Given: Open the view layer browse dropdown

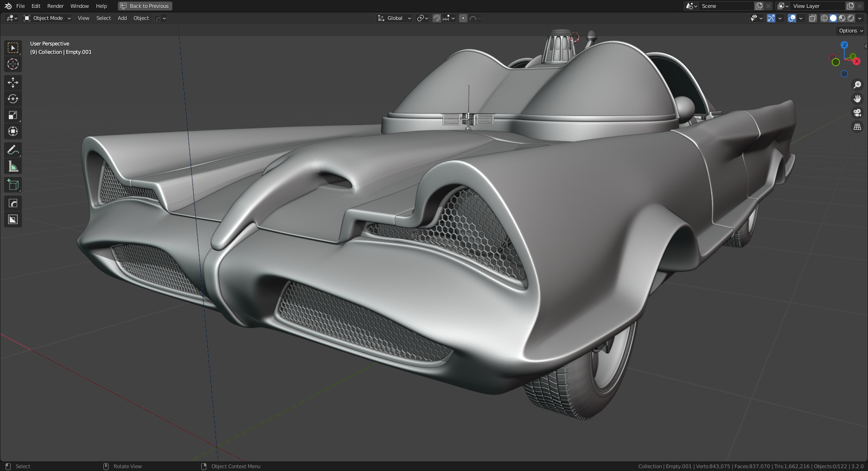Looking at the screenshot, I should tap(783, 6).
